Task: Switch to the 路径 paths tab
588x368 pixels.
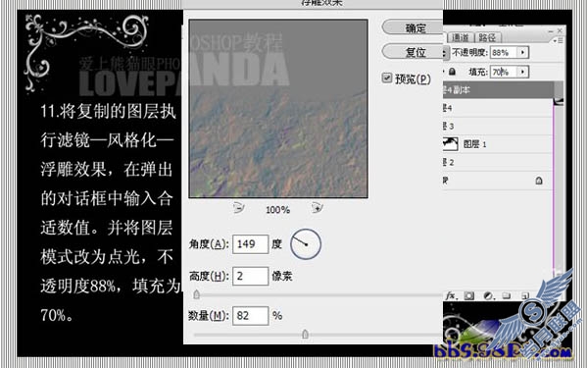Action: tap(487, 37)
